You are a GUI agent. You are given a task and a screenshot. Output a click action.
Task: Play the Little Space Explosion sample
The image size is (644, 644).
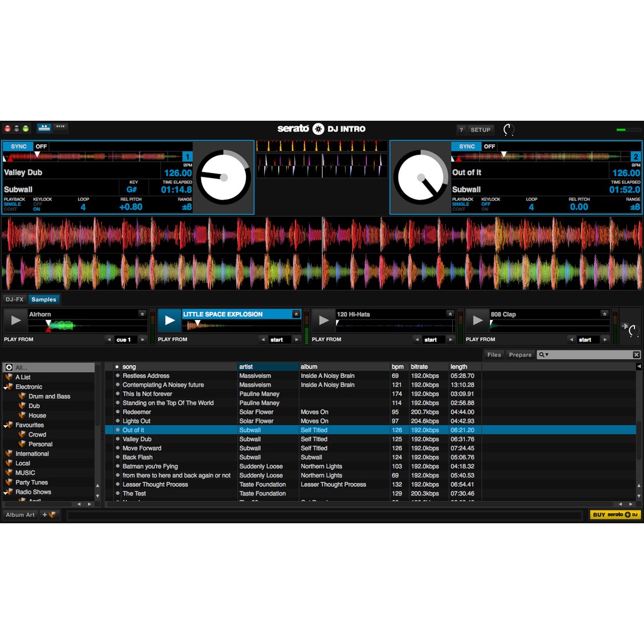click(x=170, y=320)
